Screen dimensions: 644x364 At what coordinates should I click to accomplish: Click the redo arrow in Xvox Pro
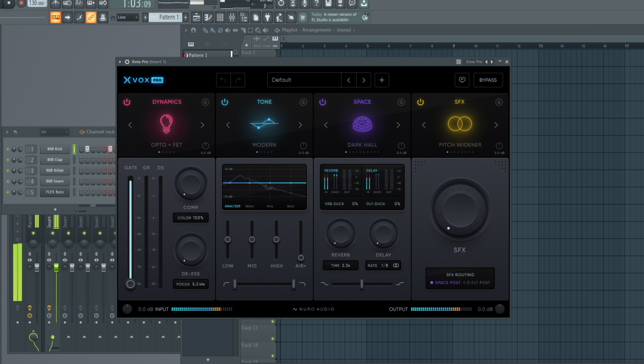point(238,80)
